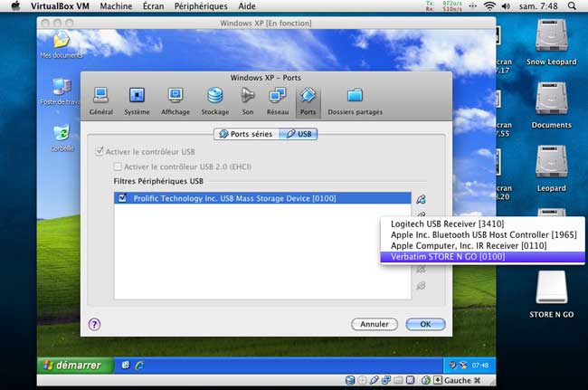This screenshot has width=588, height=390.
Task: Uncheck the Prolific Technology USB filter
Action: (x=122, y=197)
